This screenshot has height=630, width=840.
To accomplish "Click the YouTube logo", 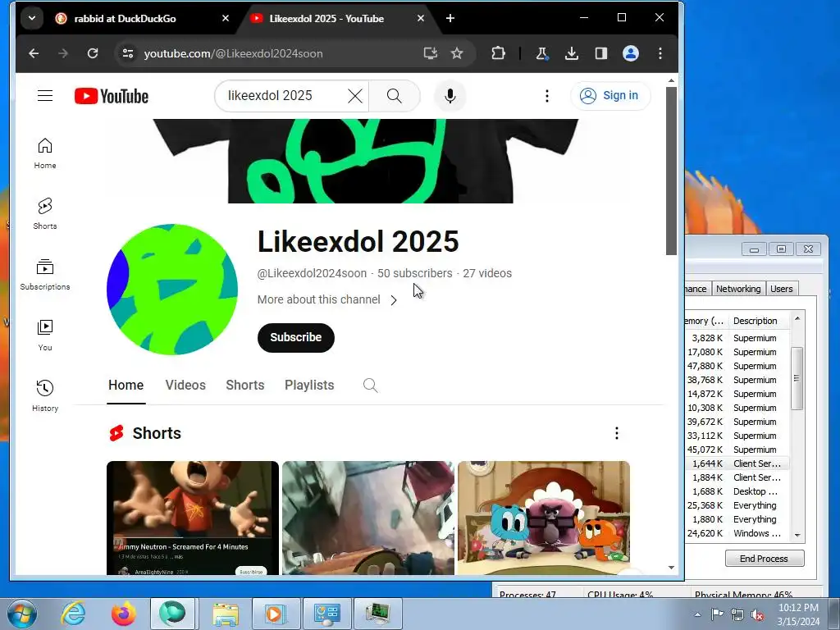I will (112, 97).
